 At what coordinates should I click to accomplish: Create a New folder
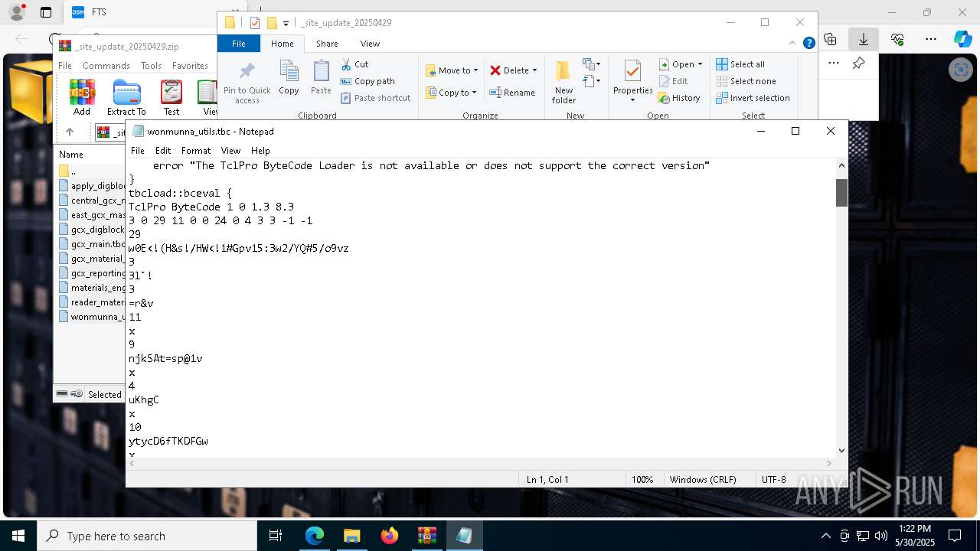(x=563, y=83)
